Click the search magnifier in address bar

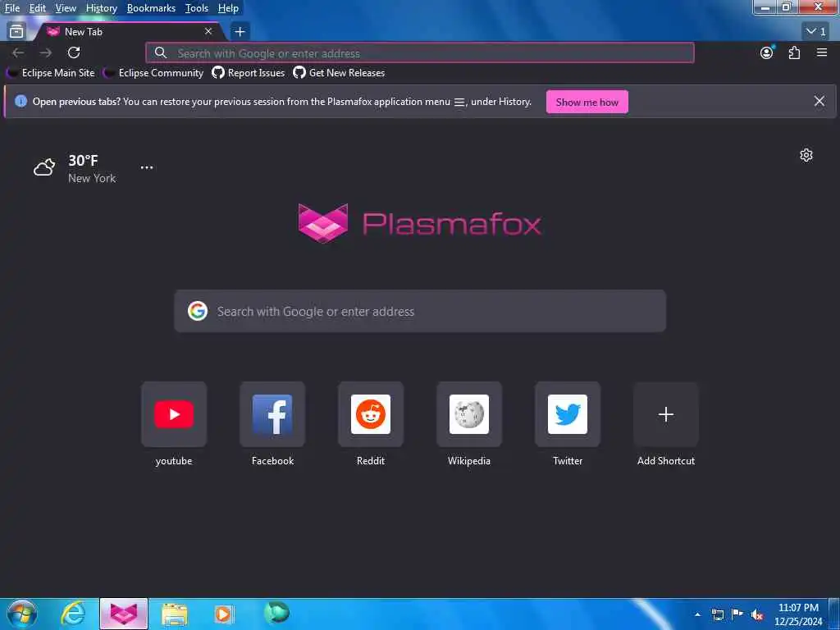click(160, 53)
